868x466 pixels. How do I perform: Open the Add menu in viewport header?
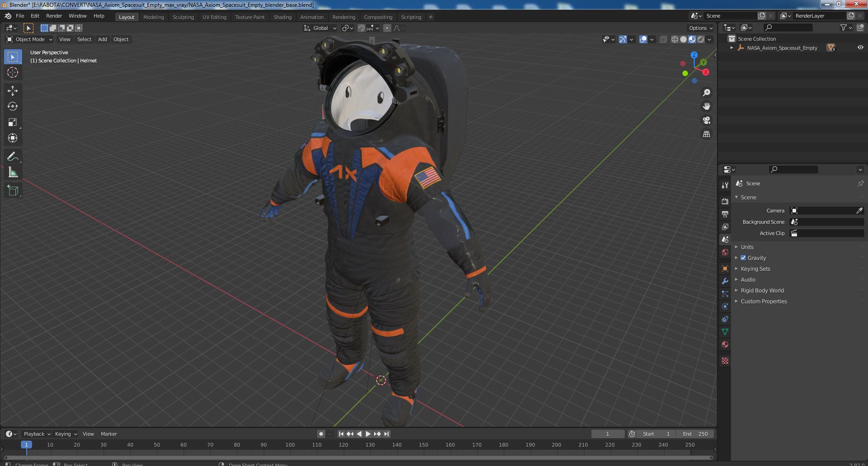[x=103, y=39]
